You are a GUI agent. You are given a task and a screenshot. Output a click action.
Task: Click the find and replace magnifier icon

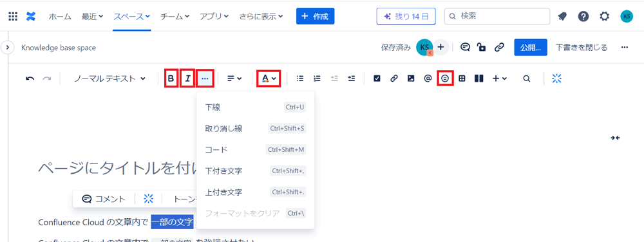coord(527,79)
